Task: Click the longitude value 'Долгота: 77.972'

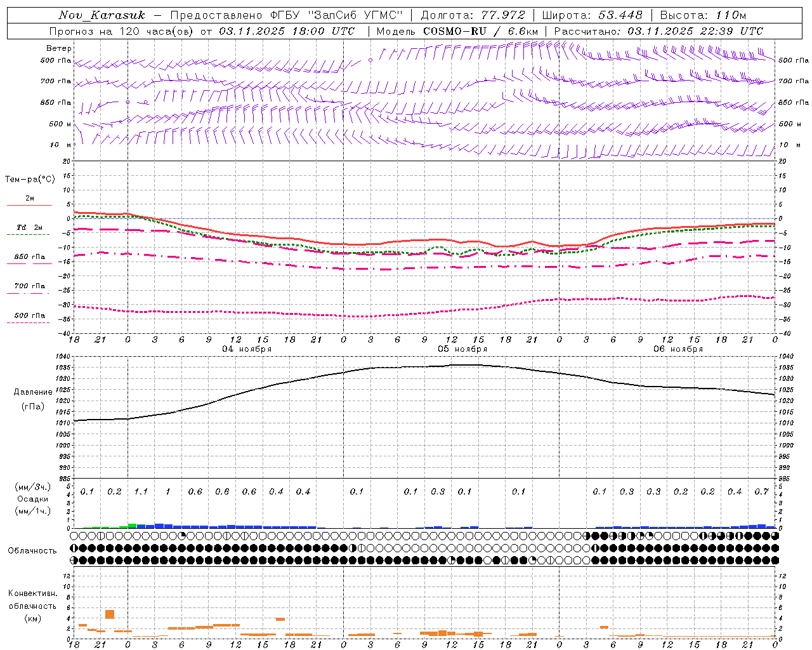Action: click(473, 15)
